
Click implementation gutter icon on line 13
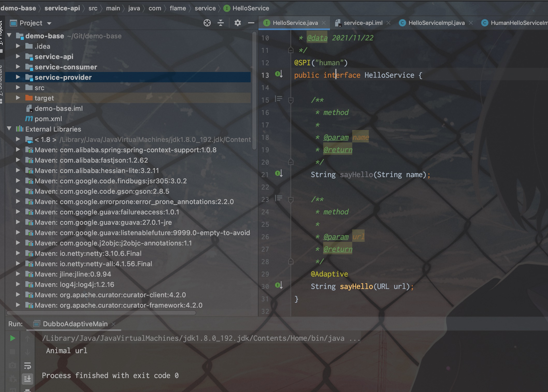[x=279, y=74]
